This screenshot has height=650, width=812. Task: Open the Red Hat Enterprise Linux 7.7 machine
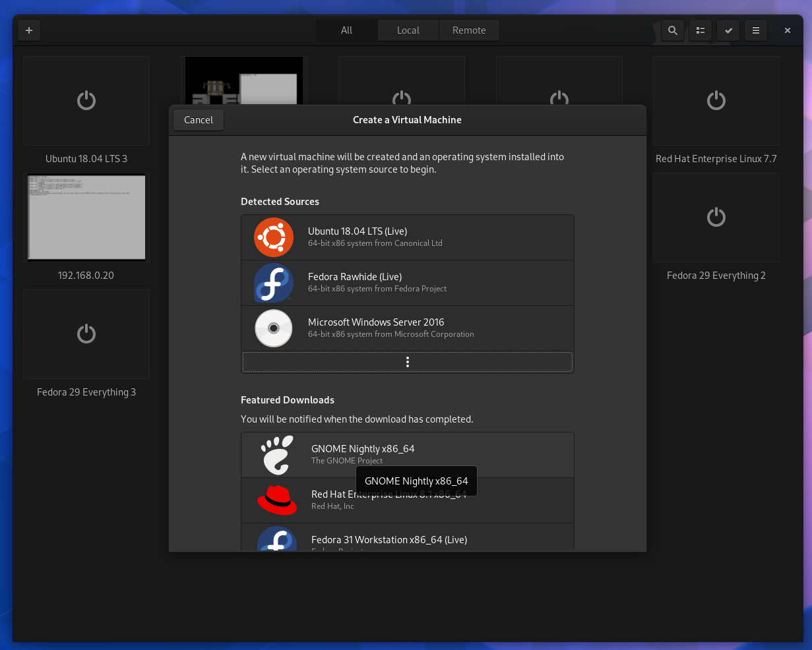click(716, 101)
